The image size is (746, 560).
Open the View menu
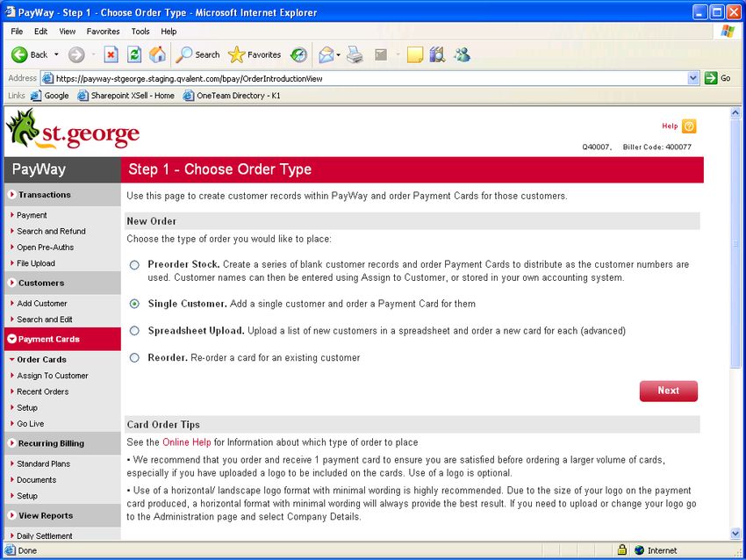(67, 32)
